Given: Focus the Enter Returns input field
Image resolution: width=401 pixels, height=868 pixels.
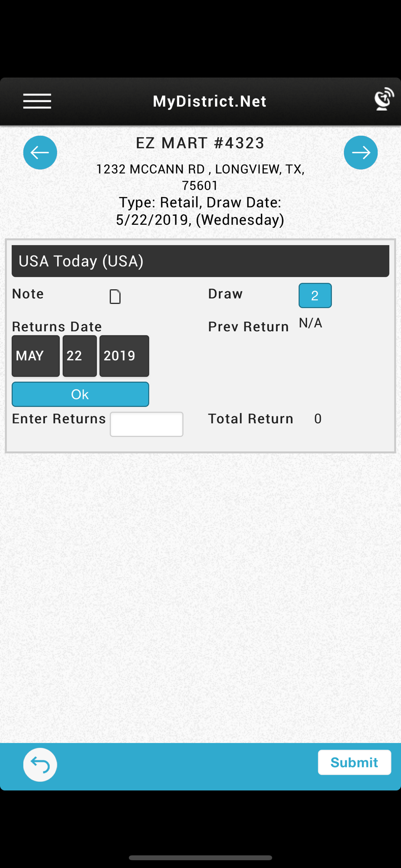Looking at the screenshot, I should click(x=147, y=424).
